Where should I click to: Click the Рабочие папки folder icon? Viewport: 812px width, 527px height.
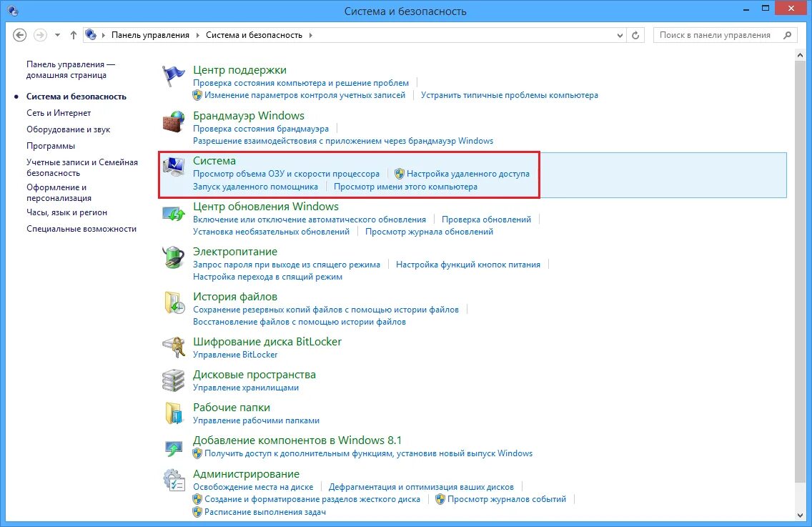[174, 413]
